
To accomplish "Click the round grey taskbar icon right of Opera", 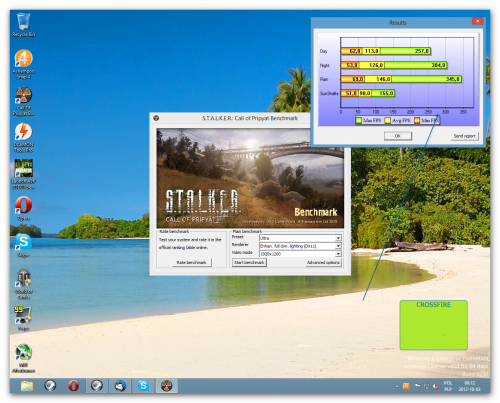I will pyautogui.click(x=97, y=386).
